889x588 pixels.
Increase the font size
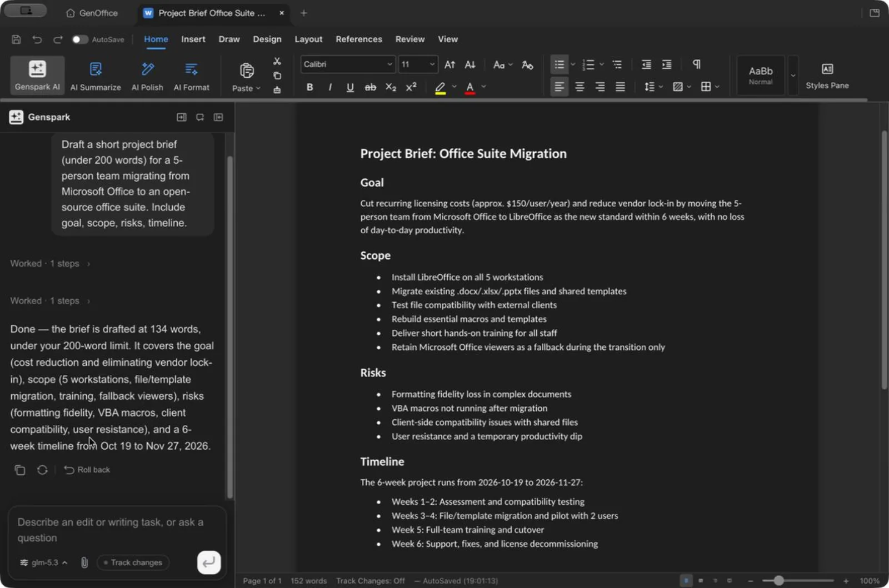click(x=450, y=65)
